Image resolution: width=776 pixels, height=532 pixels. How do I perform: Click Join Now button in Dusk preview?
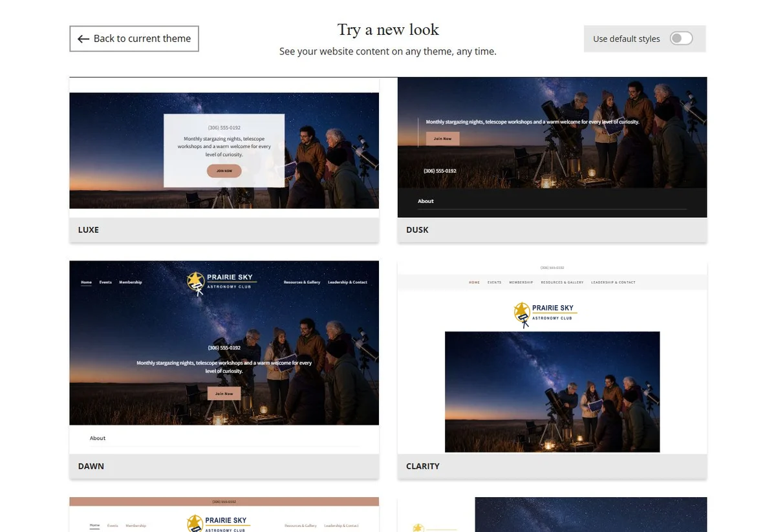pos(443,138)
